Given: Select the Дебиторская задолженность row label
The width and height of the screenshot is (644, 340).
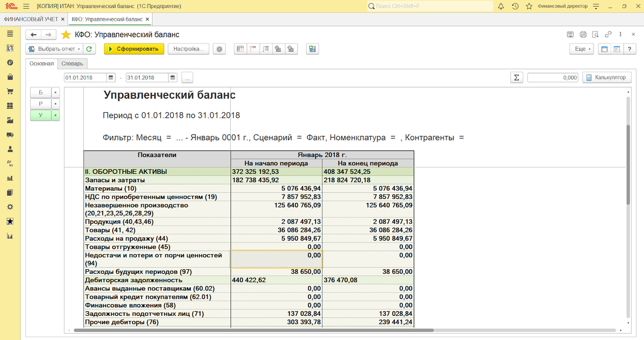Looking at the screenshot, I should pyautogui.click(x=134, y=279).
